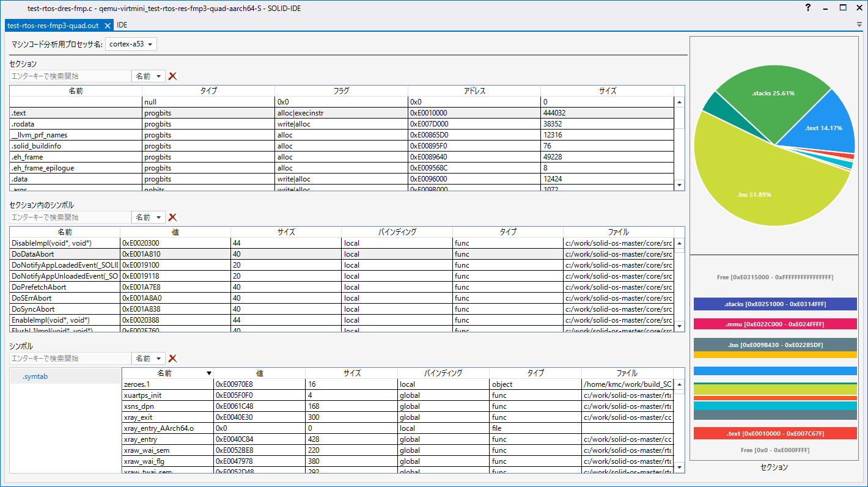Click the help question mark icon
Screen dimensions: 868x487
[x=807, y=8]
